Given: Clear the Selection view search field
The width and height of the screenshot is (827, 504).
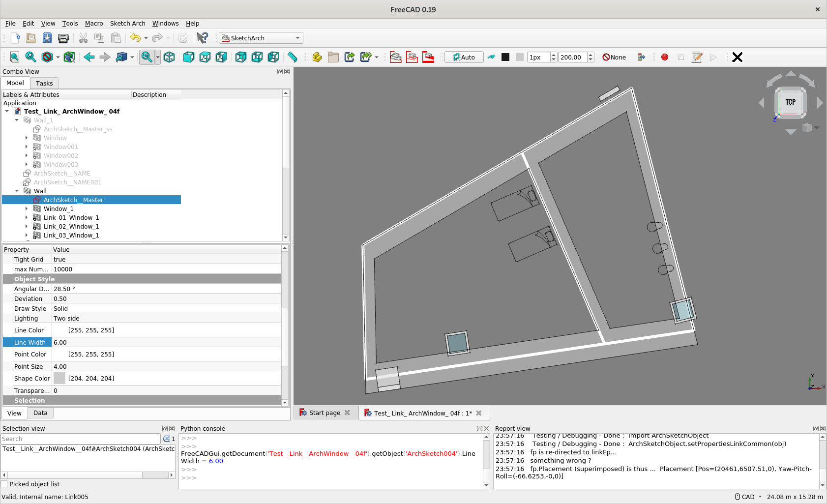Looking at the screenshot, I should pos(166,439).
